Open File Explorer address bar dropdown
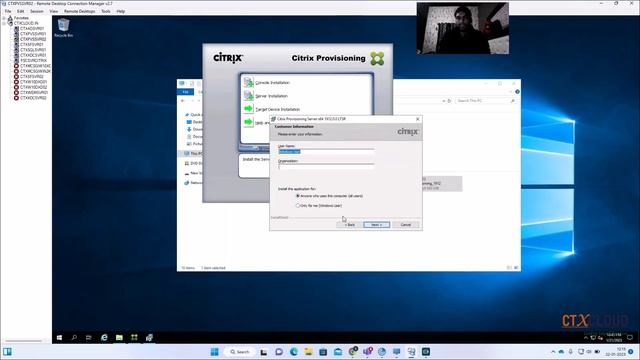640x360 pixels. [444, 100]
